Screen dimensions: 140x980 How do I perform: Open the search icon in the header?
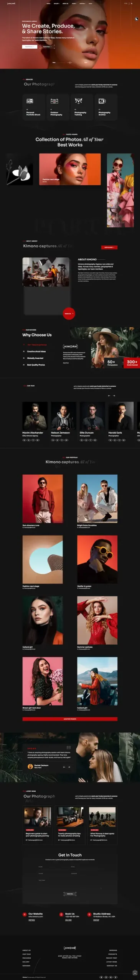tap(132, 3)
